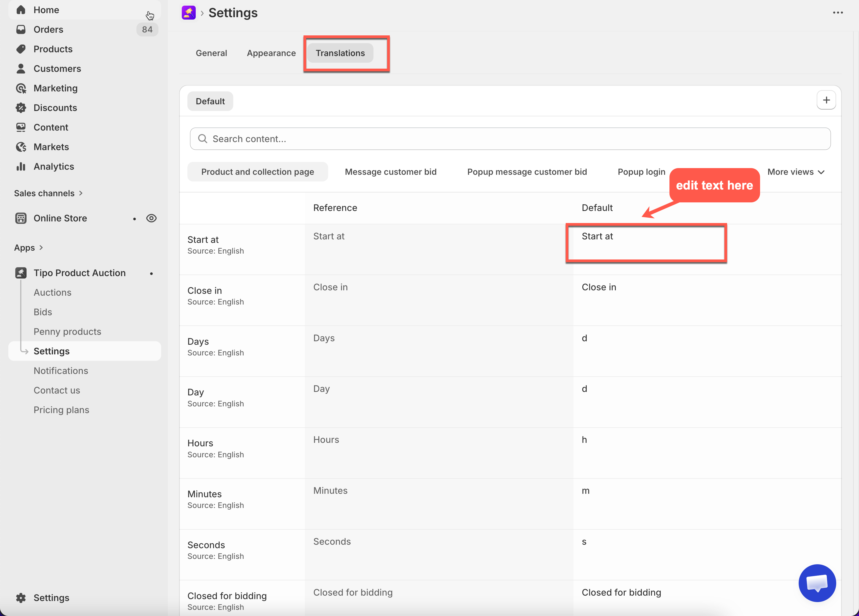Open Discounts via the percent badge icon
Image resolution: width=859 pixels, height=616 pixels.
[x=21, y=108]
